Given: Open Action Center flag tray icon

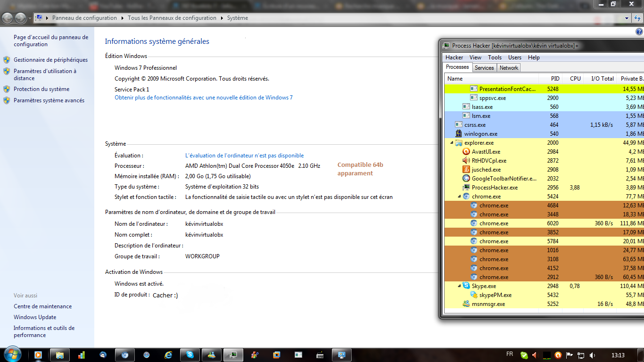Looking at the screenshot, I should tap(570, 355).
